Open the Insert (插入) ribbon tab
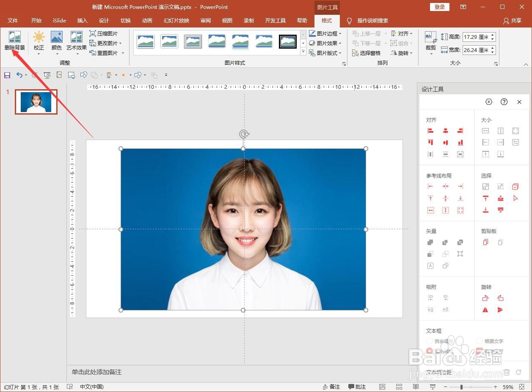This screenshot has height=392, width=532. (82, 21)
